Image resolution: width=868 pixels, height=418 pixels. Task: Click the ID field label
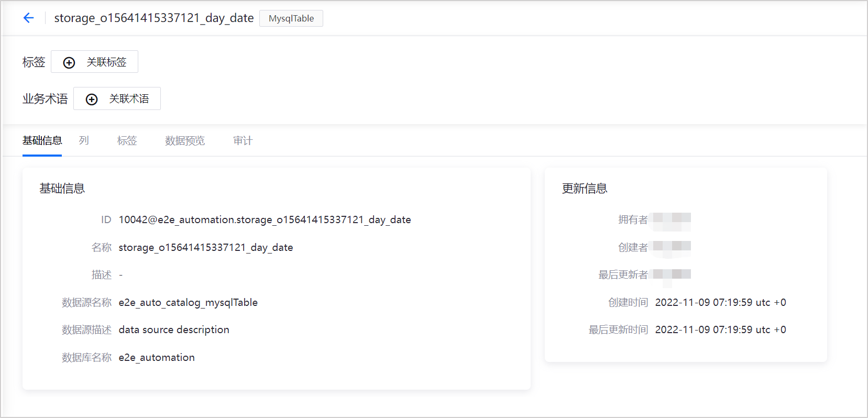[106, 219]
